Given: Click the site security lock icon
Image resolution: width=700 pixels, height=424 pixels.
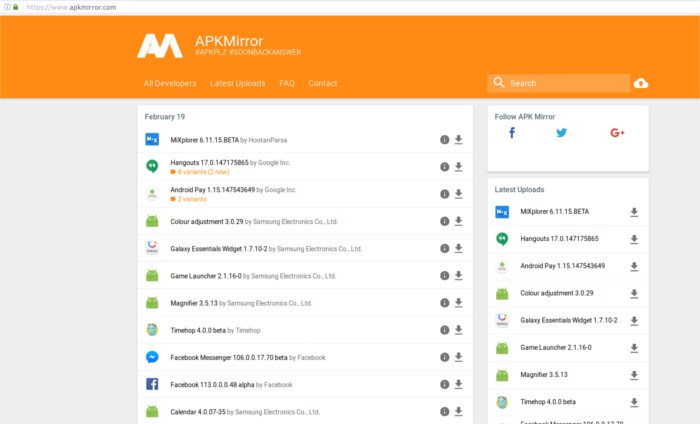Looking at the screenshot, I should [x=16, y=7].
